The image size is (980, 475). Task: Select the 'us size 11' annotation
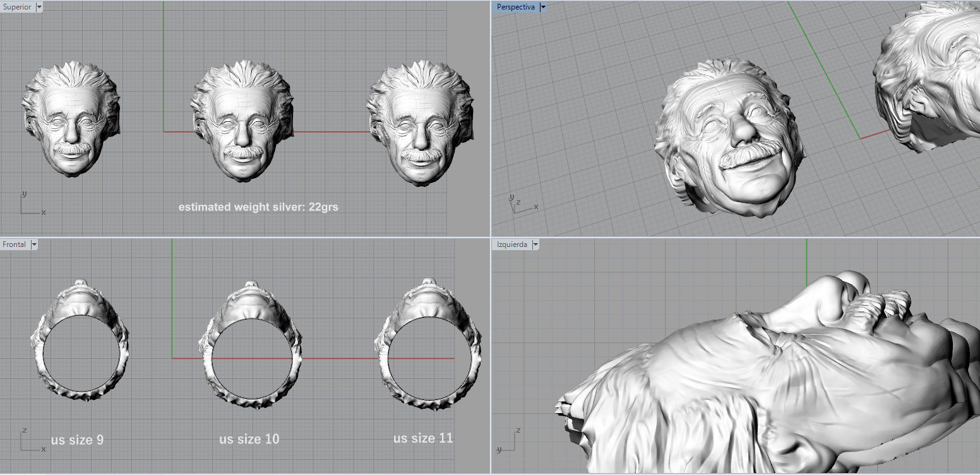pyautogui.click(x=423, y=438)
